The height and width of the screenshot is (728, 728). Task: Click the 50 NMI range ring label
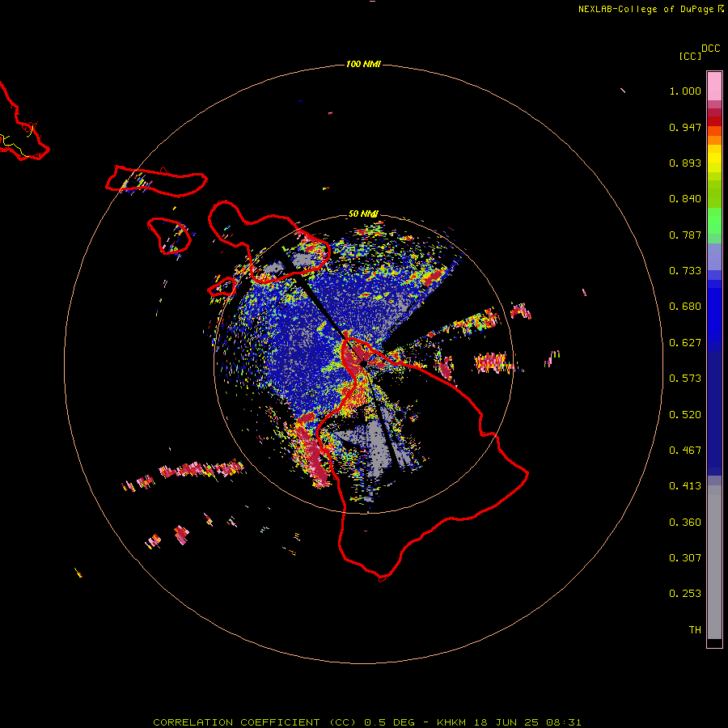pyautogui.click(x=363, y=214)
